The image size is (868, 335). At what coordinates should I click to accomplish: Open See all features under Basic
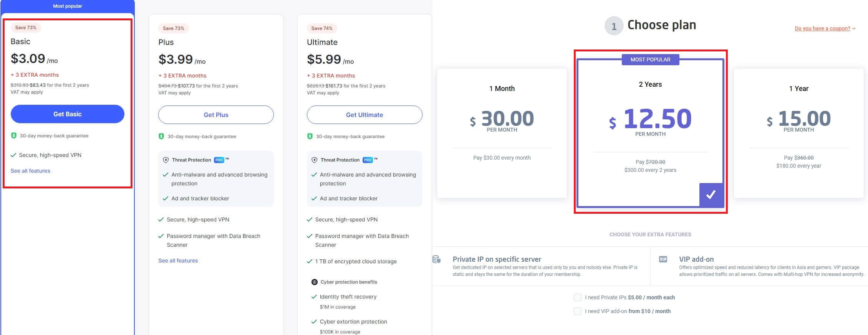pyautogui.click(x=30, y=171)
